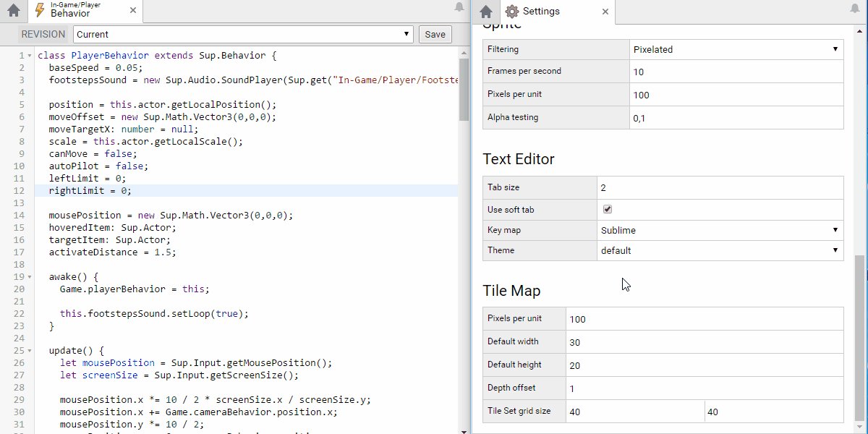Viewport: 868px width, 434px height.
Task: Click the Key map label
Action: click(504, 230)
